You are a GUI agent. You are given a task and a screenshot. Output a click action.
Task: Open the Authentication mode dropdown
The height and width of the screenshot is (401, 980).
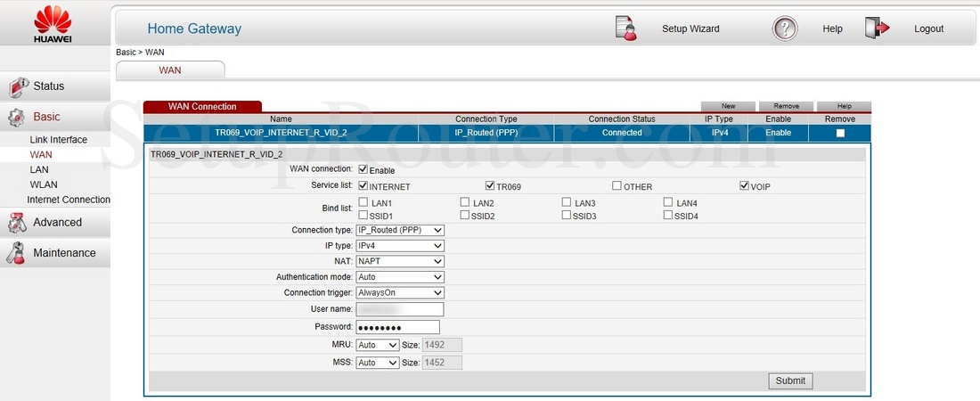400,277
